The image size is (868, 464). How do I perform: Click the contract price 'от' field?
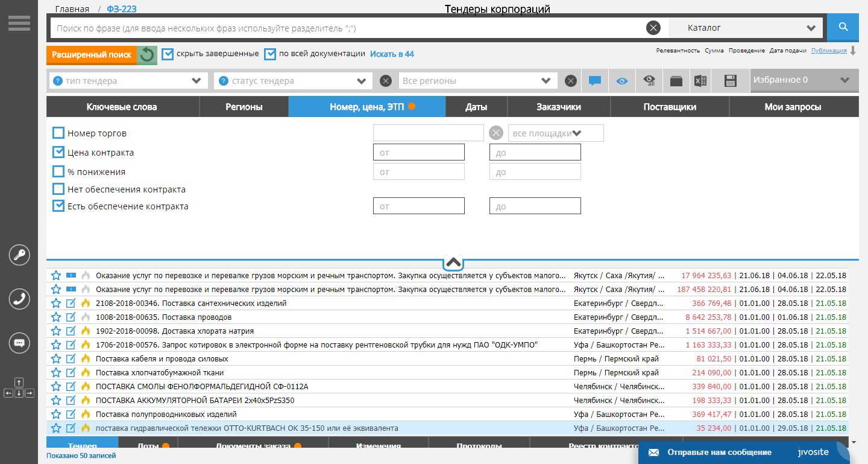pyautogui.click(x=419, y=153)
